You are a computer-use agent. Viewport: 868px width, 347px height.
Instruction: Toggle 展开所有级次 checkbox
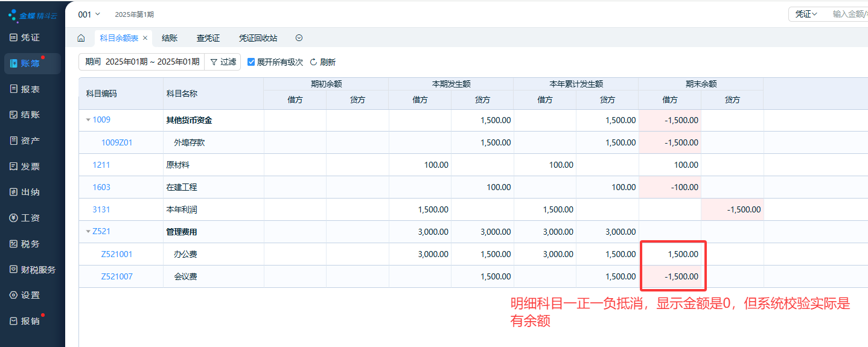pos(252,62)
